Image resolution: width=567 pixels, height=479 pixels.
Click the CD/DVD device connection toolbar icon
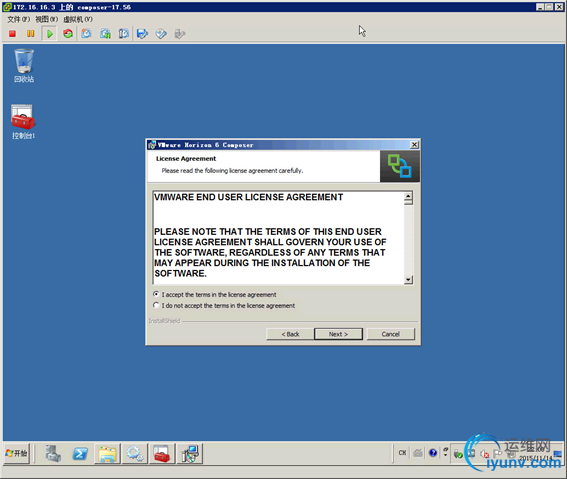tap(161, 34)
